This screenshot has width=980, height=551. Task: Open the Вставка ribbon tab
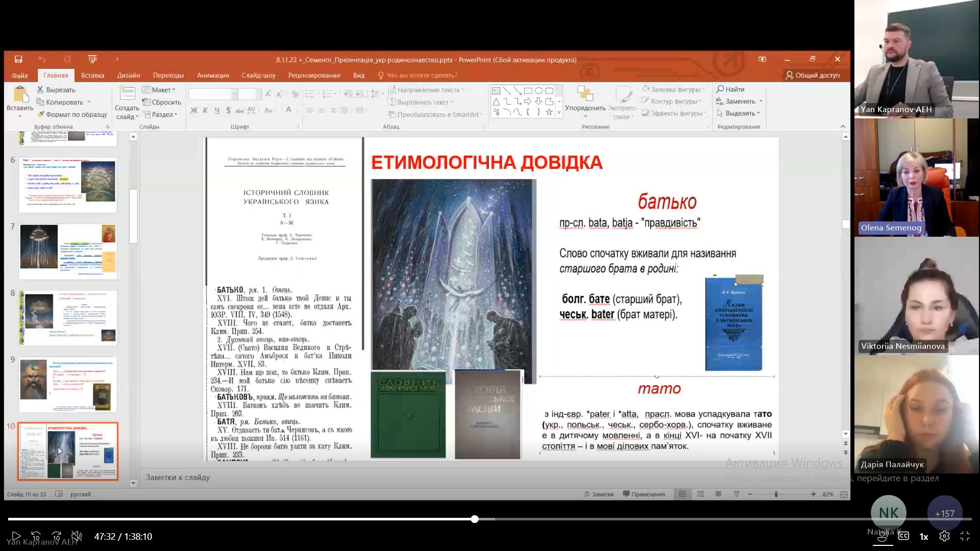[x=92, y=75]
